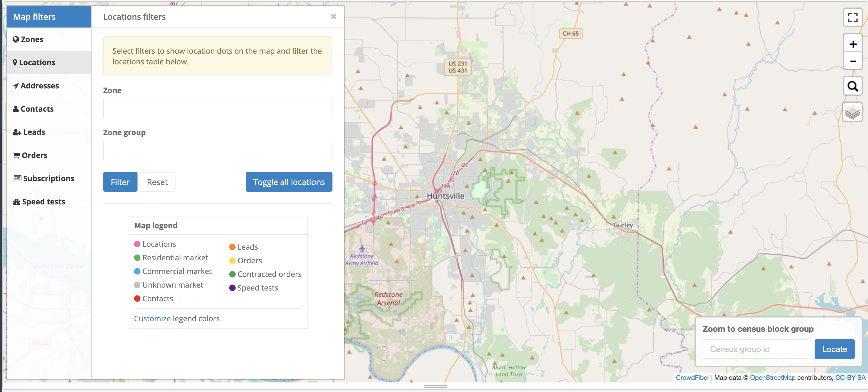Open the map search magnifier
This screenshot has width=868, height=392.
(853, 86)
